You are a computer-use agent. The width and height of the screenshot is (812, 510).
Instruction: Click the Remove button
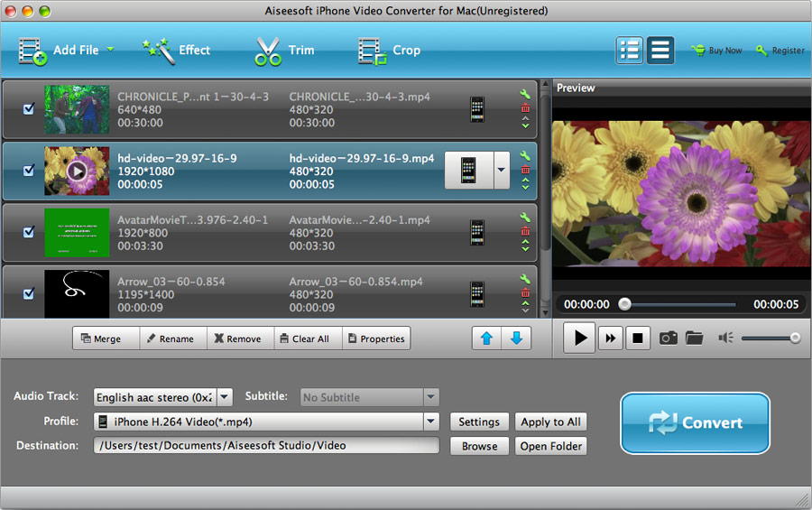tap(241, 338)
